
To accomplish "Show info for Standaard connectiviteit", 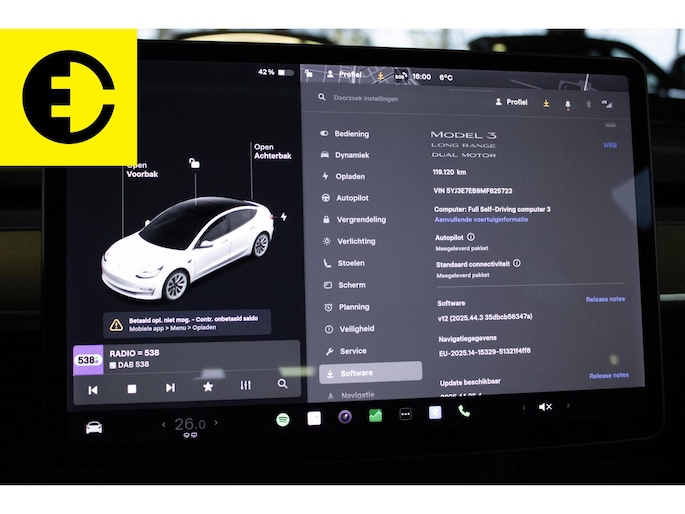I will click(x=517, y=264).
